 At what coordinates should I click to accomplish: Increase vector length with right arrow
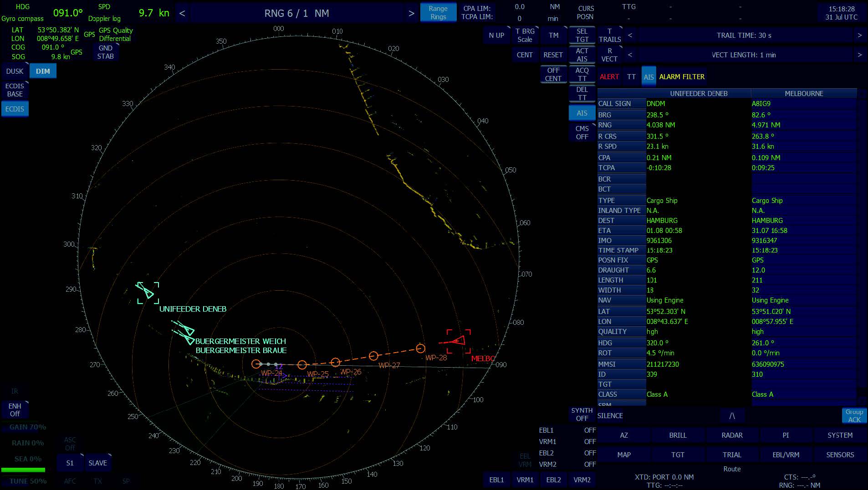tap(859, 55)
